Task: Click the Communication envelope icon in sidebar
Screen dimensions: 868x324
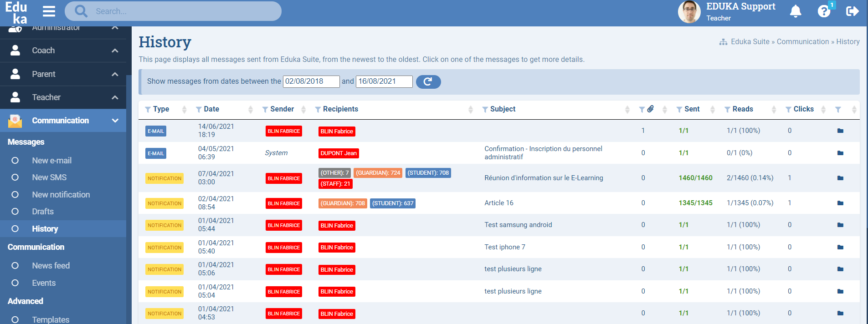Action: click(x=15, y=121)
